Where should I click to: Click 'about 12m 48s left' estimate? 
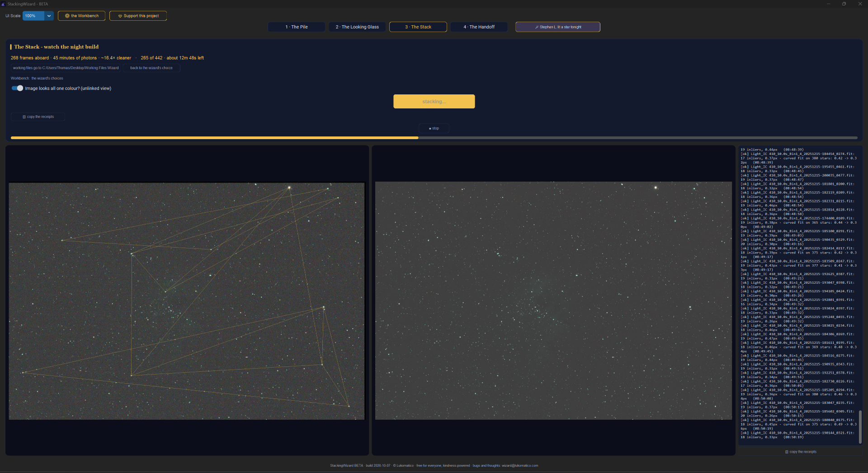click(185, 58)
